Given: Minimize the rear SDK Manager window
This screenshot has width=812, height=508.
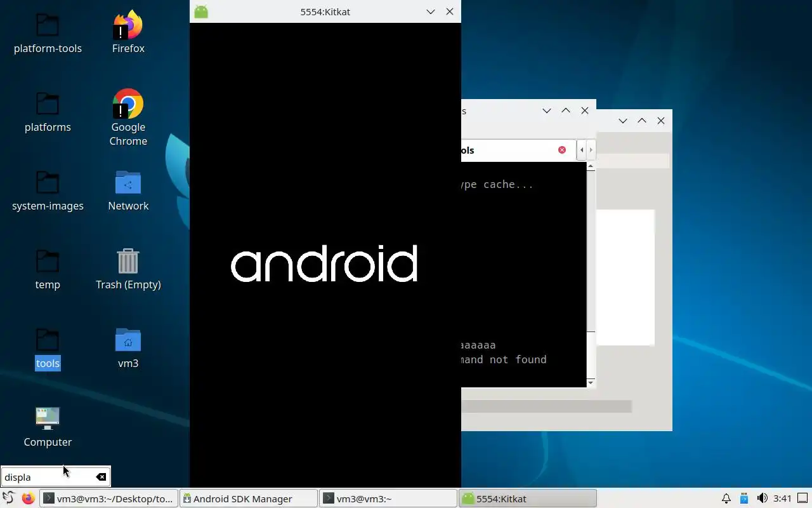Looking at the screenshot, I should (623, 121).
